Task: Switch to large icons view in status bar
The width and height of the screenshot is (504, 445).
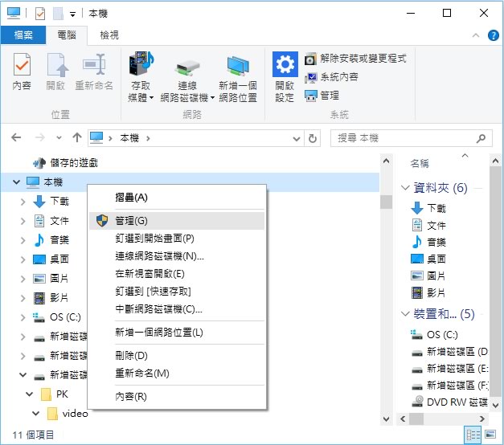Action: tap(490, 435)
